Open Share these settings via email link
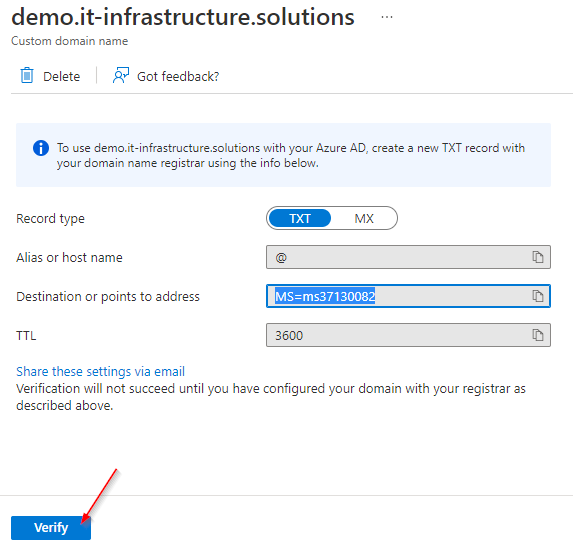 point(100,371)
